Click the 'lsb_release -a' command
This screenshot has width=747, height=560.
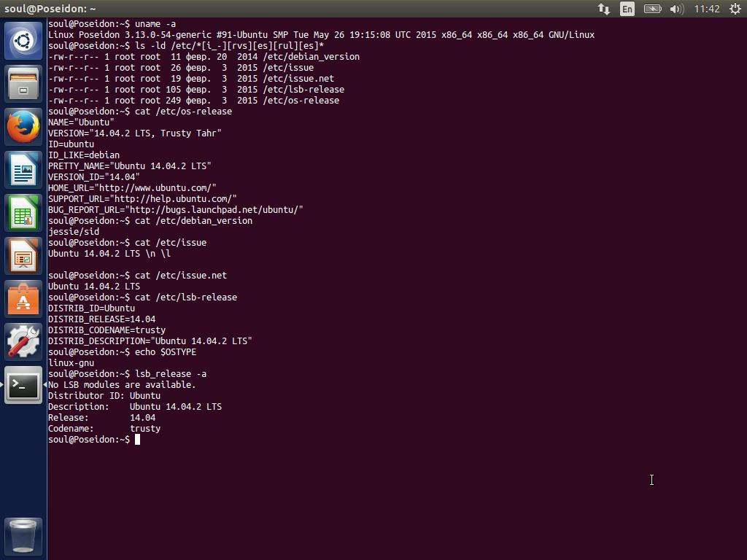pyautogui.click(x=171, y=374)
